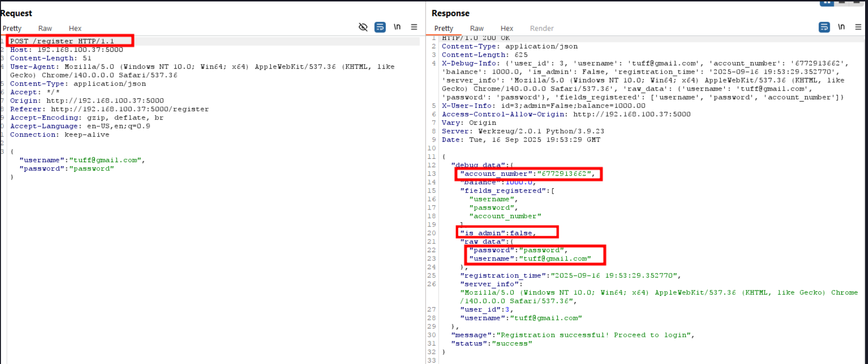The width and height of the screenshot is (868, 364).
Task: Open the Request Hex tab
Action: click(75, 29)
